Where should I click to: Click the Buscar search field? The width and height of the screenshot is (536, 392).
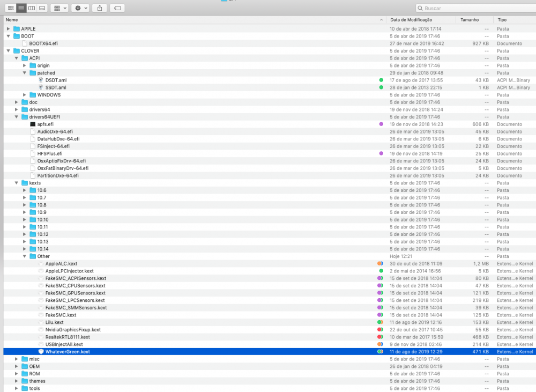[x=476, y=8]
